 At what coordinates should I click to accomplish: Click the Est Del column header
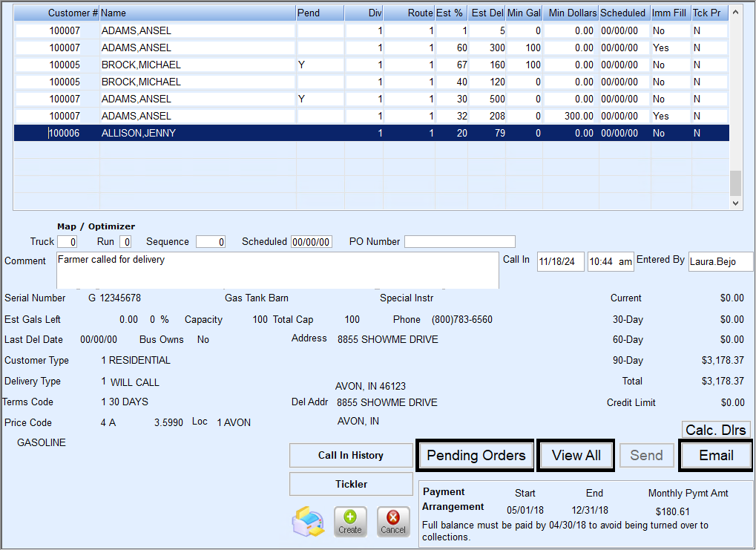[487, 13]
